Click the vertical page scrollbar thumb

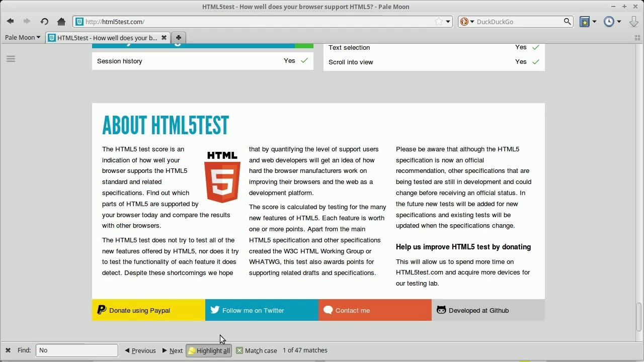click(x=639, y=317)
